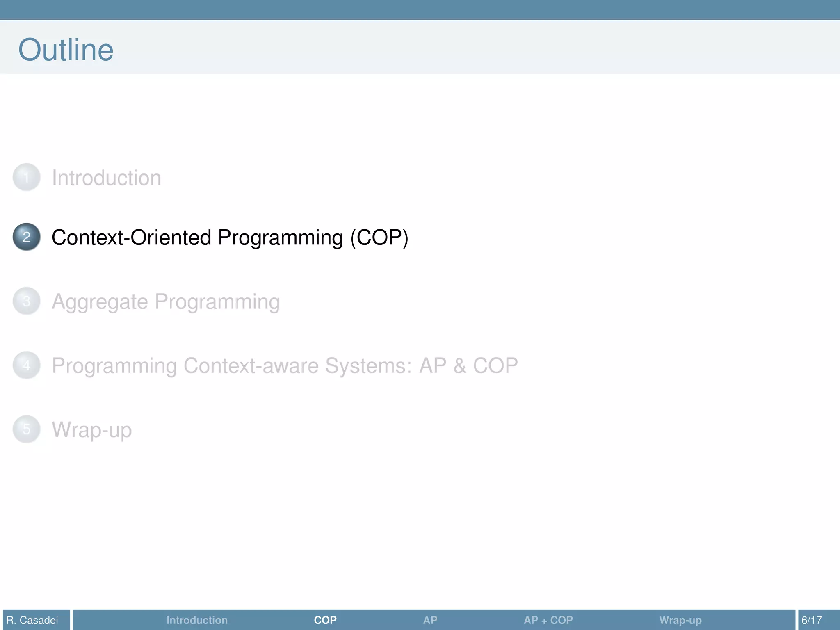Viewport: 840px width, 630px height.
Task: Open the Introduction section in footer navigation
Action: click(x=197, y=620)
